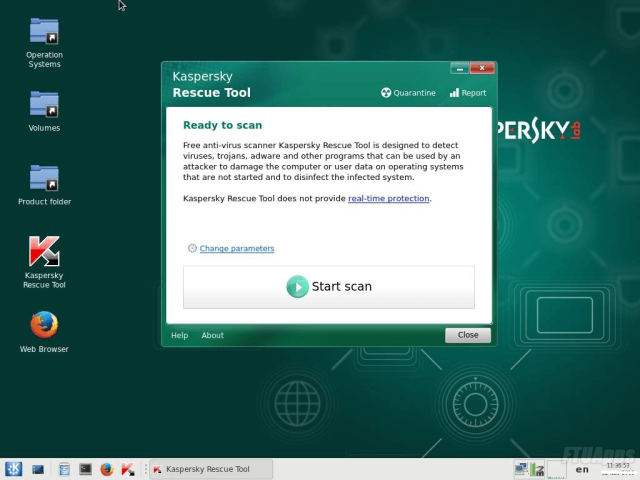Select Kaspersky Rescue Tool taskbar window entry

tap(211, 469)
